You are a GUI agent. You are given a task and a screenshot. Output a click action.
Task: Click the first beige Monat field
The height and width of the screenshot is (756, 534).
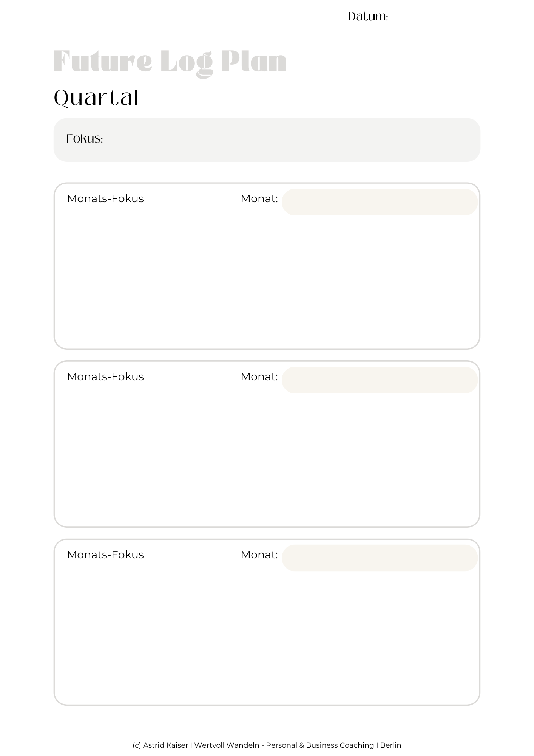(x=380, y=202)
